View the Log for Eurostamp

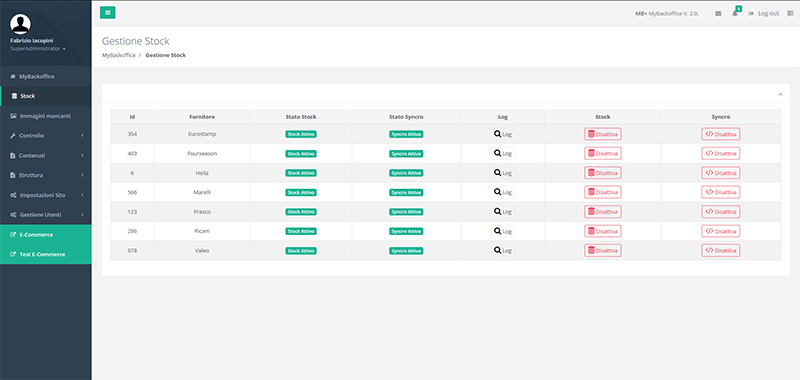(x=503, y=134)
